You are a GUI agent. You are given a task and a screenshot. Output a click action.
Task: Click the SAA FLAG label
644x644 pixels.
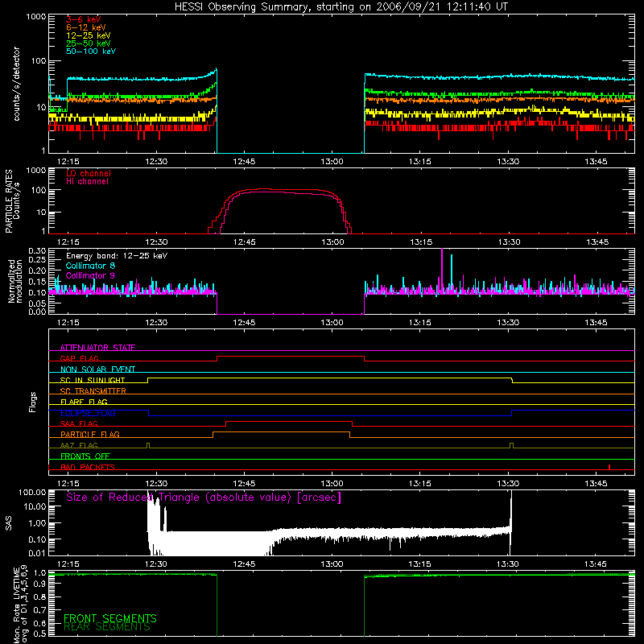[79, 423]
